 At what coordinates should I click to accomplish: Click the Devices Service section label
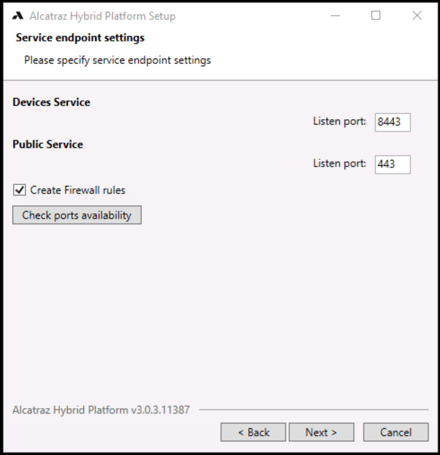point(51,102)
